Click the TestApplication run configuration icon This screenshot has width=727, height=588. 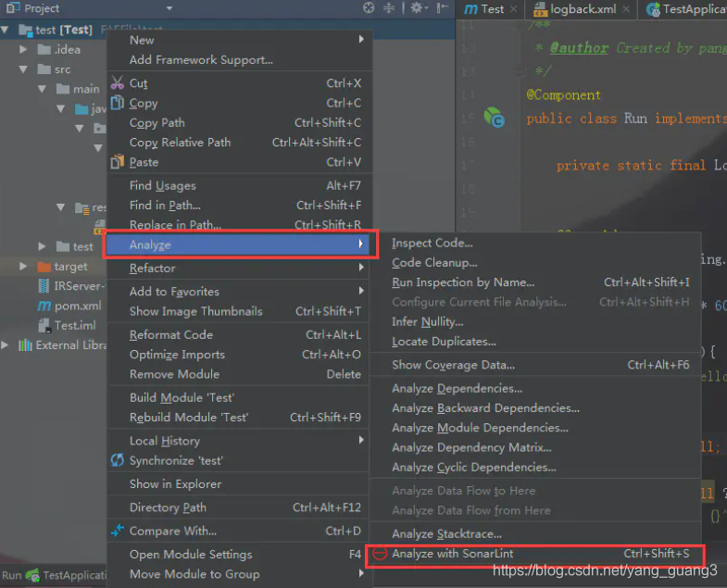click(x=32, y=575)
